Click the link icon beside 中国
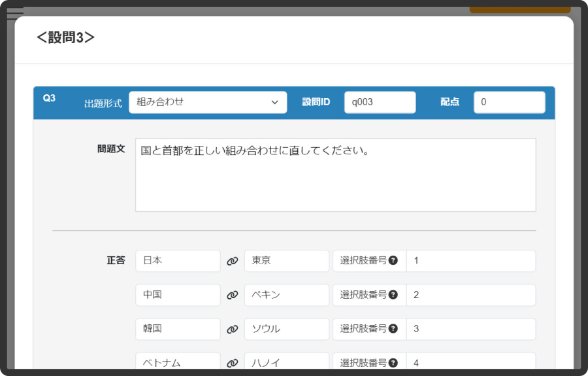Image resolution: width=588 pixels, height=376 pixels. pyautogui.click(x=233, y=296)
